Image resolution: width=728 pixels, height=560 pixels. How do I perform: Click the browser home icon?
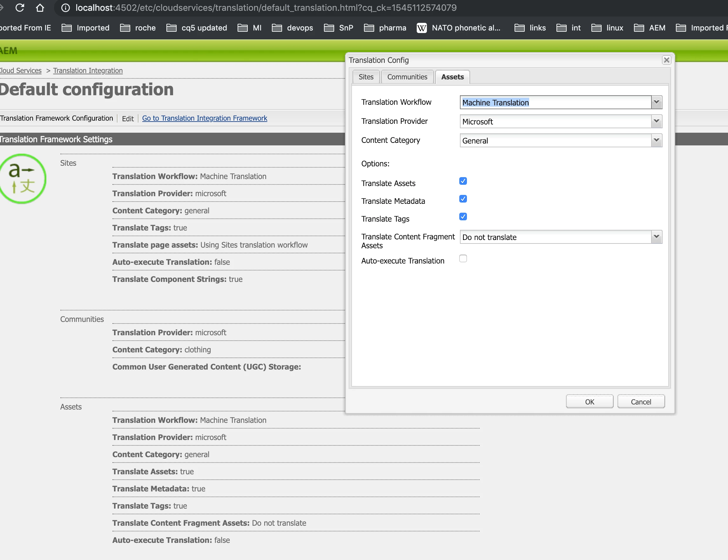coord(40,8)
